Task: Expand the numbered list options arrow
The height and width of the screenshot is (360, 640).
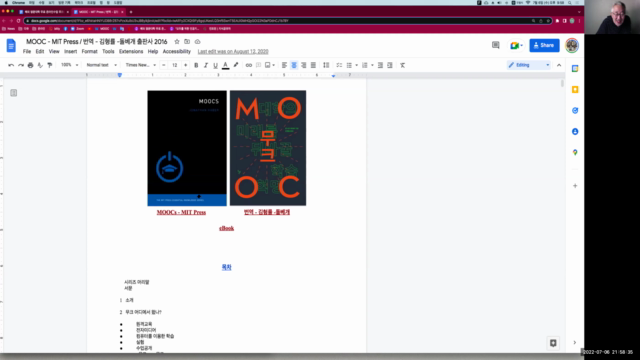Action: click(372, 65)
